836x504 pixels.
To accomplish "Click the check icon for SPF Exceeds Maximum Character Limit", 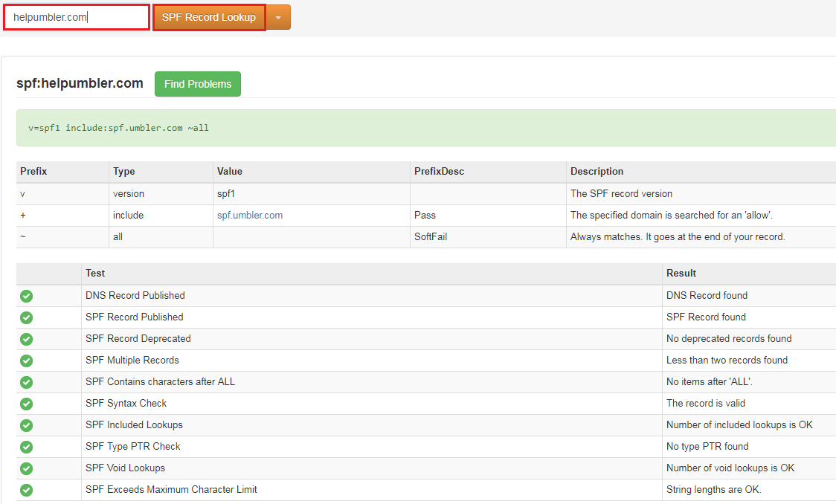I will [27, 490].
